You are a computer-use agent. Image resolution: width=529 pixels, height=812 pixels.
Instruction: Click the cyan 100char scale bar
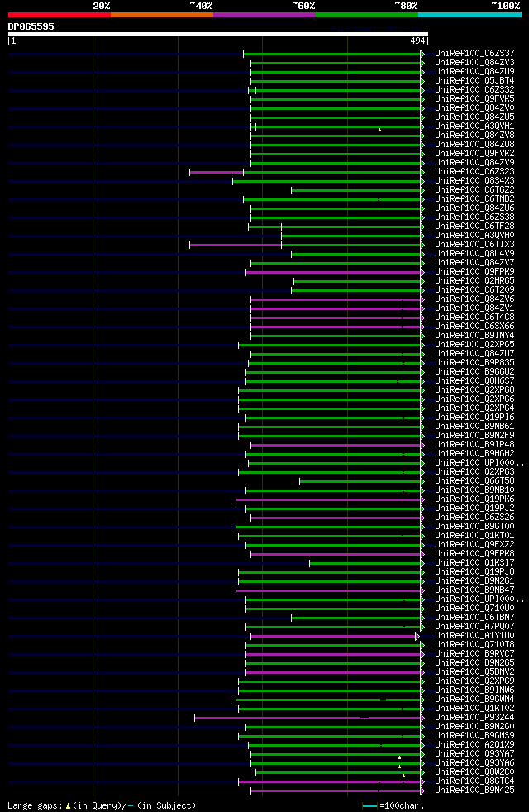tap(369, 805)
